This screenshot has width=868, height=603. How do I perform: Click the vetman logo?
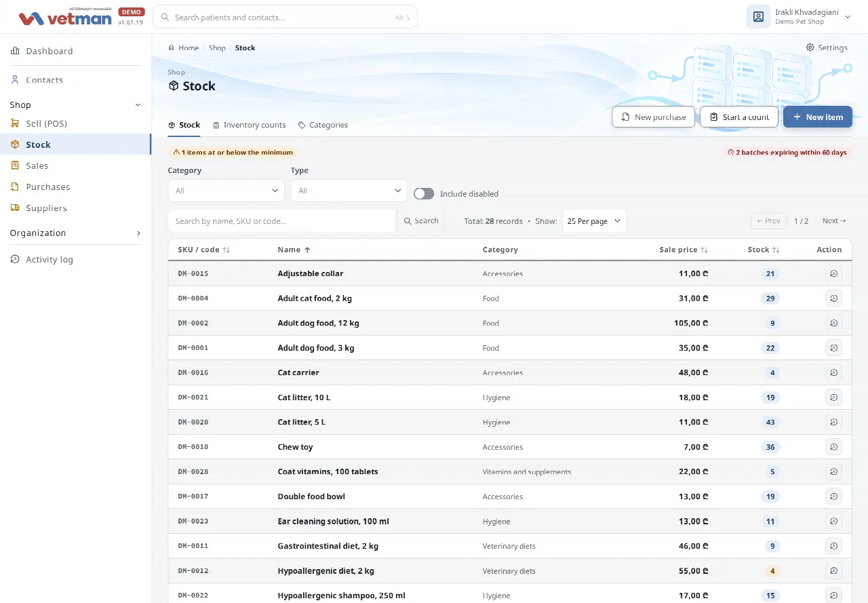65,18
